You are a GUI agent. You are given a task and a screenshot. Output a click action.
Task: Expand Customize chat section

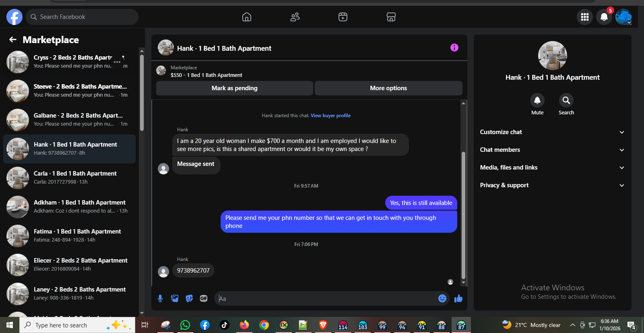pos(552,132)
